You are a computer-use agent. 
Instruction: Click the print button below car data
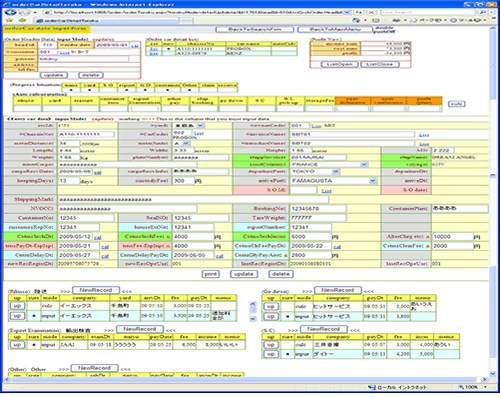(x=211, y=274)
